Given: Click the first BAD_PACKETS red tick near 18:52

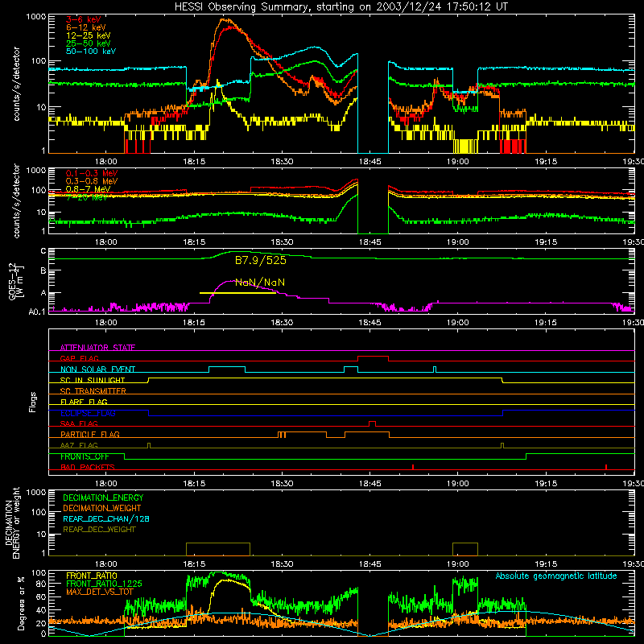Looking at the screenshot, I should 413,467.
